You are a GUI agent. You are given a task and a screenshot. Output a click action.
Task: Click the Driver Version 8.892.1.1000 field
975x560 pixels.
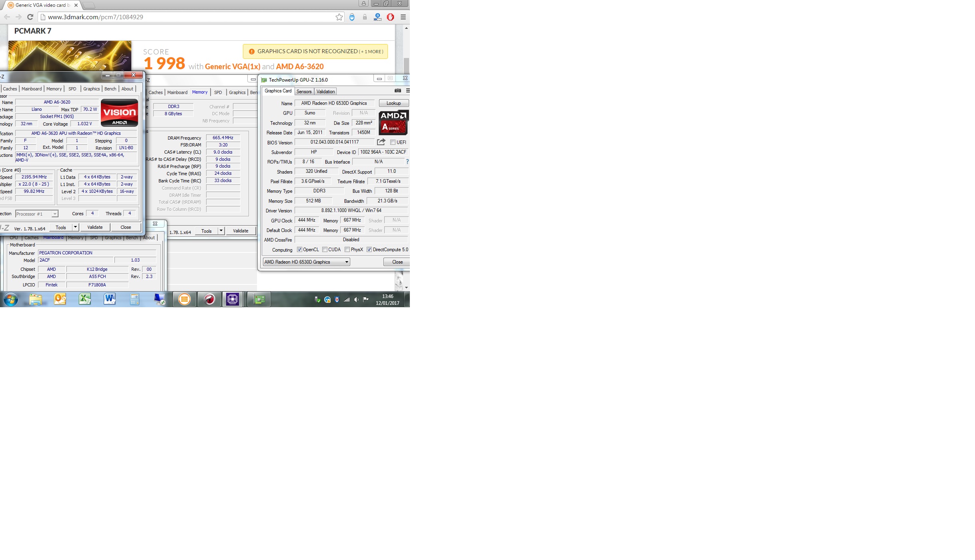351,210
